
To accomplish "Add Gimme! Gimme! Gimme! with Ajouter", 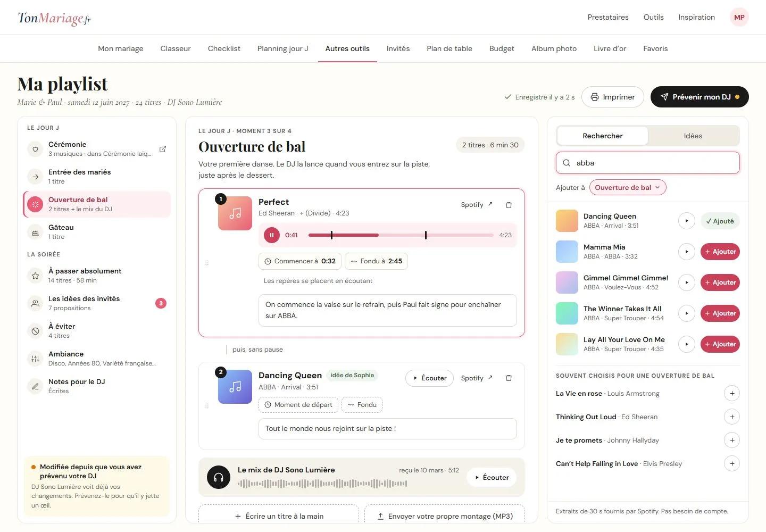I will pos(720,282).
